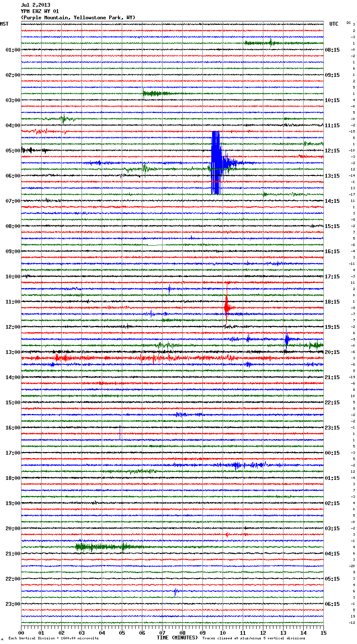This screenshot has height=644, width=357.
Task: Click the 11:15 UTC time label
Action: tap(332, 126)
